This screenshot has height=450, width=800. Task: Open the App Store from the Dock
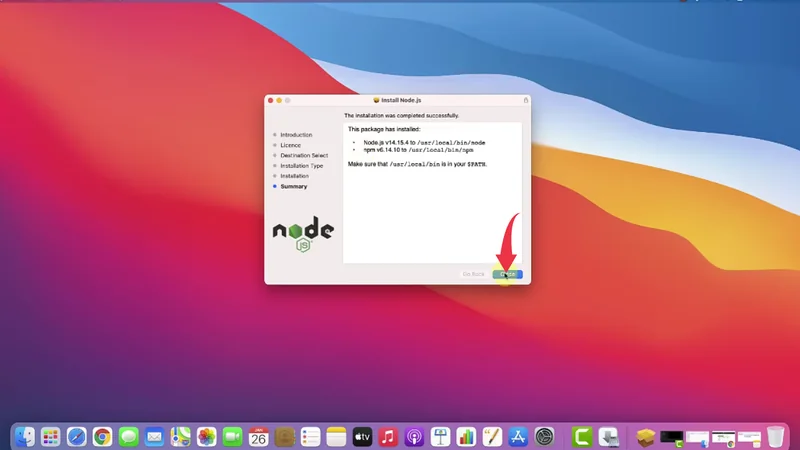(518, 436)
